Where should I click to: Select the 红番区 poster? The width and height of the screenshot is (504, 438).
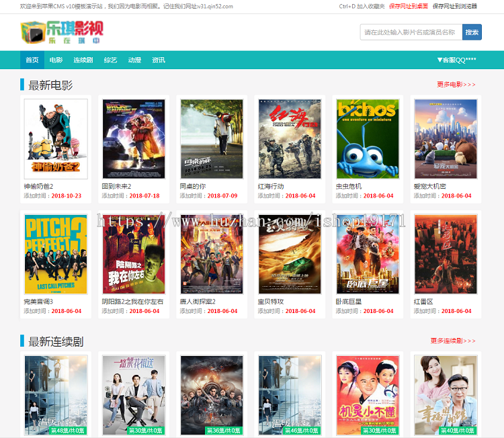click(x=446, y=254)
